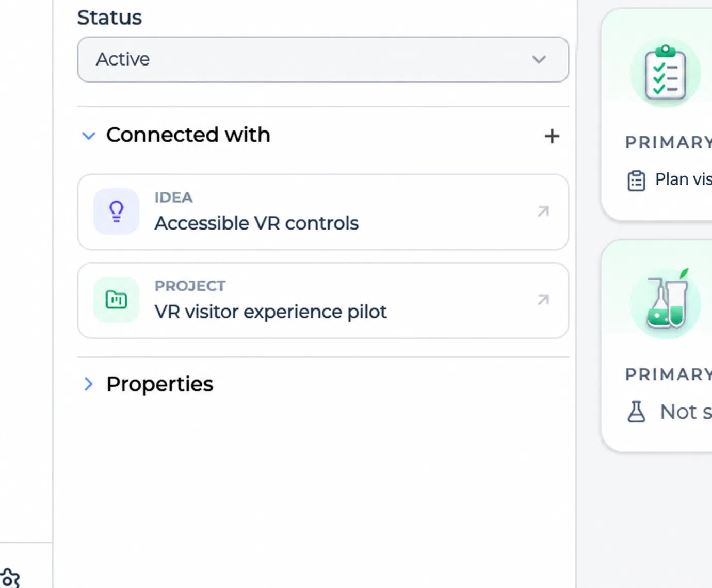The image size is (712, 588).
Task: Collapse the Connected with section chevron
Action: pyautogui.click(x=89, y=136)
